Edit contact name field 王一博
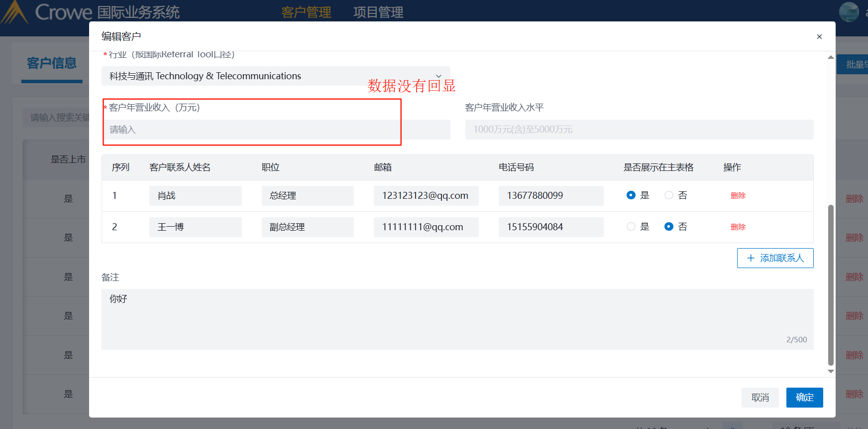The height and width of the screenshot is (429, 868). [x=196, y=227]
